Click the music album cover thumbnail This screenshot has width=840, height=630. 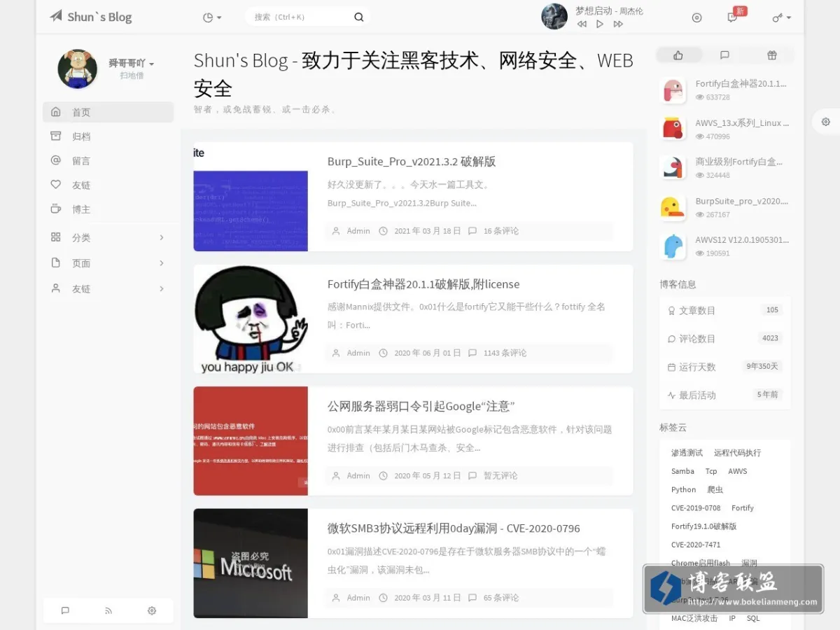click(x=554, y=17)
